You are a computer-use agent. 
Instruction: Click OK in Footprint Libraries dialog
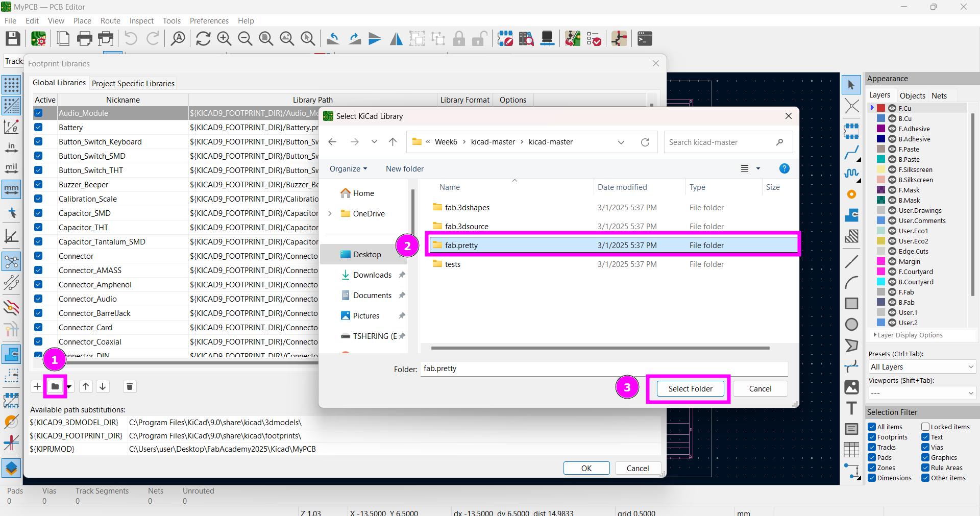tap(586, 468)
